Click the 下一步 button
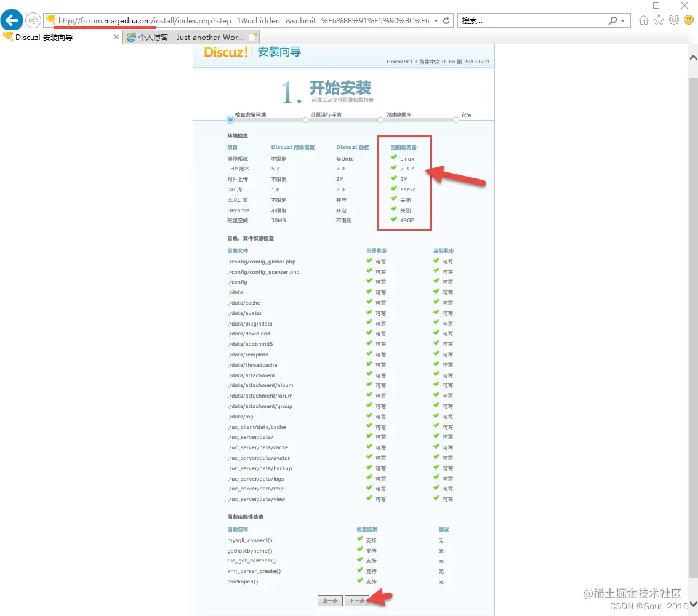 pos(356,601)
